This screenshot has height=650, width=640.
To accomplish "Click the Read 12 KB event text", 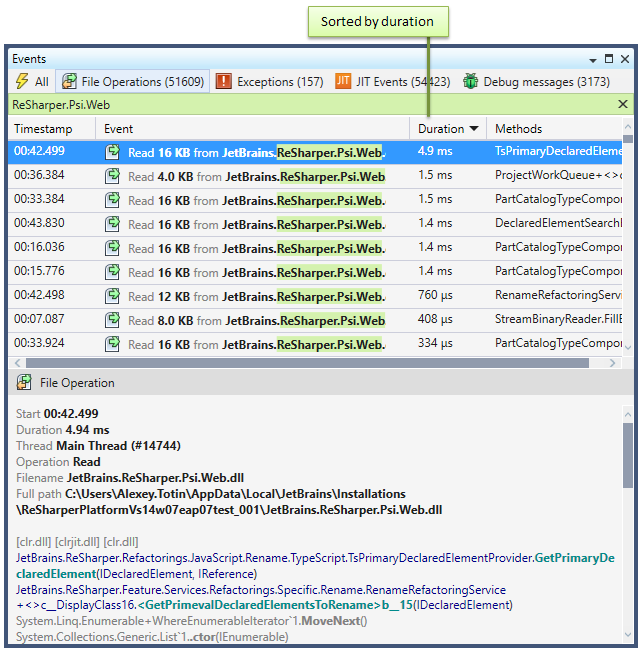I will (257, 297).
